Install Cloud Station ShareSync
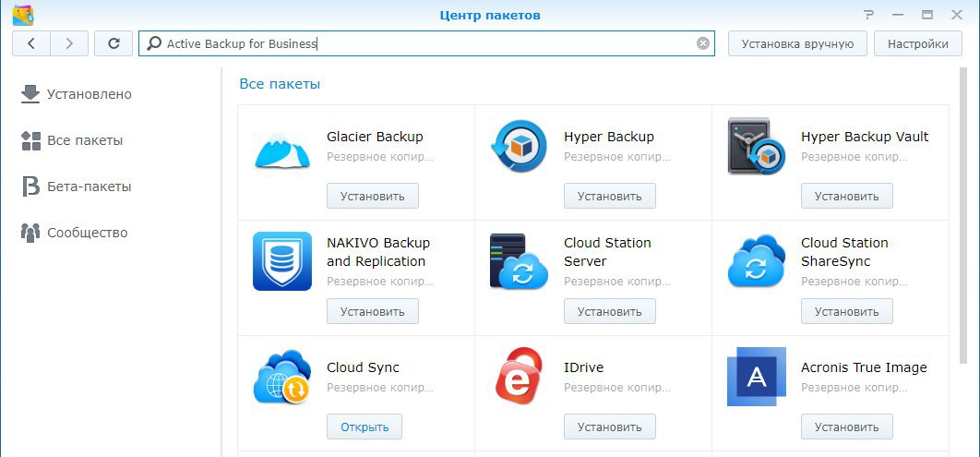This screenshot has height=457, width=980. click(x=847, y=311)
